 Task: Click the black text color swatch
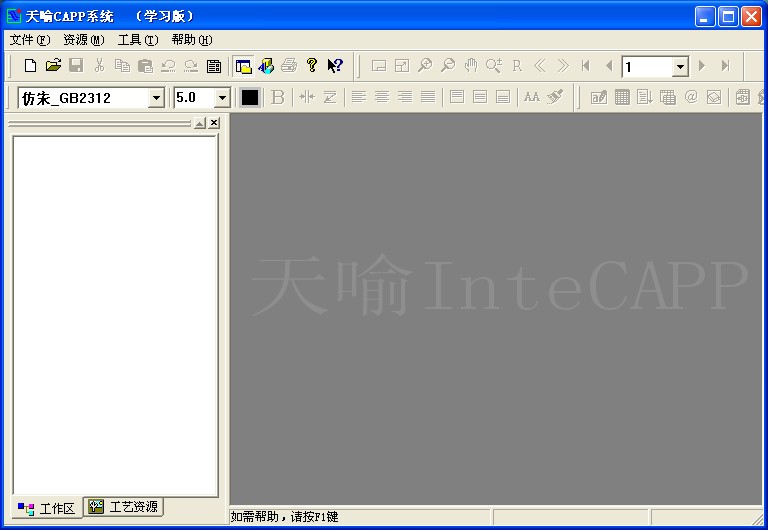click(249, 97)
